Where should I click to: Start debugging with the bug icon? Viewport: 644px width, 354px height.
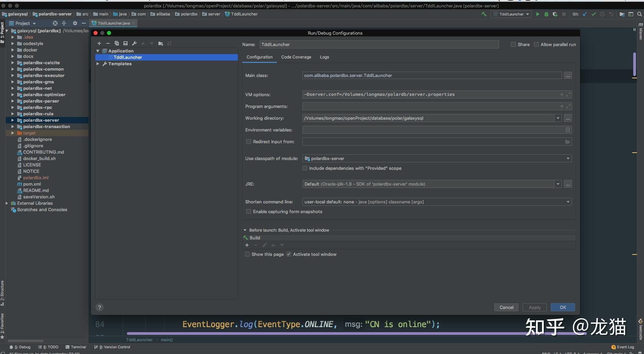coord(546,14)
